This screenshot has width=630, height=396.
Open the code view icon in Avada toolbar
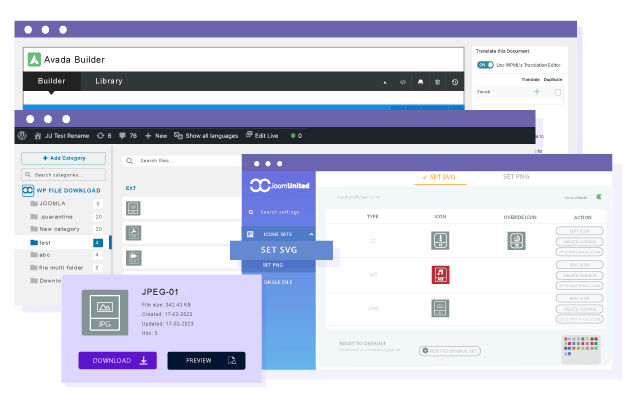pyautogui.click(x=403, y=82)
